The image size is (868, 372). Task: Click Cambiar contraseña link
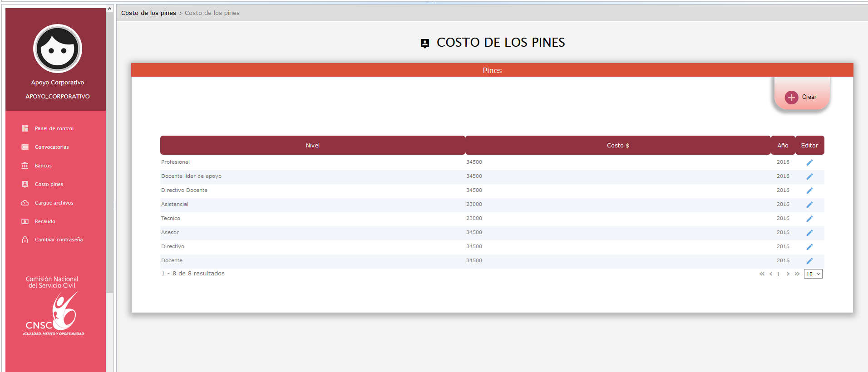point(59,240)
